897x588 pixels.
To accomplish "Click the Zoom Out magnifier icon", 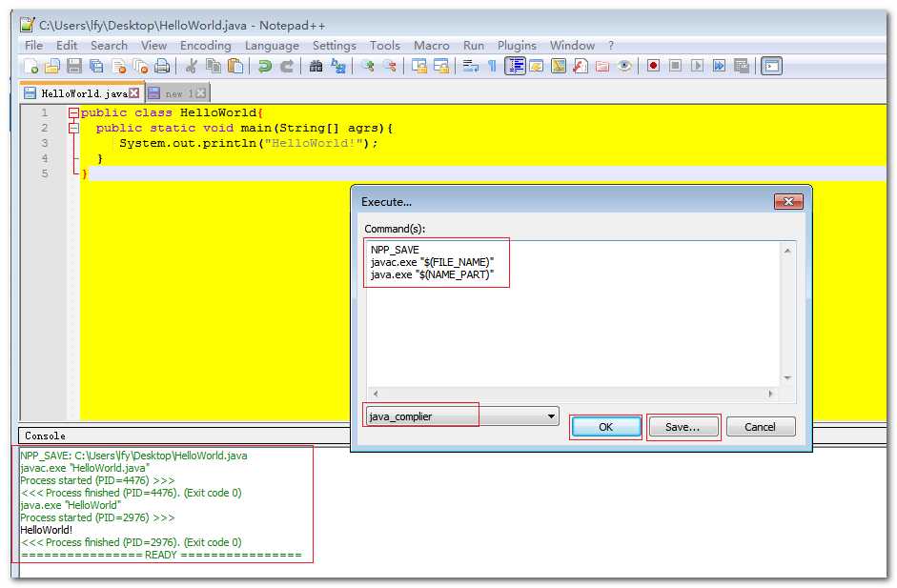I will [x=390, y=67].
